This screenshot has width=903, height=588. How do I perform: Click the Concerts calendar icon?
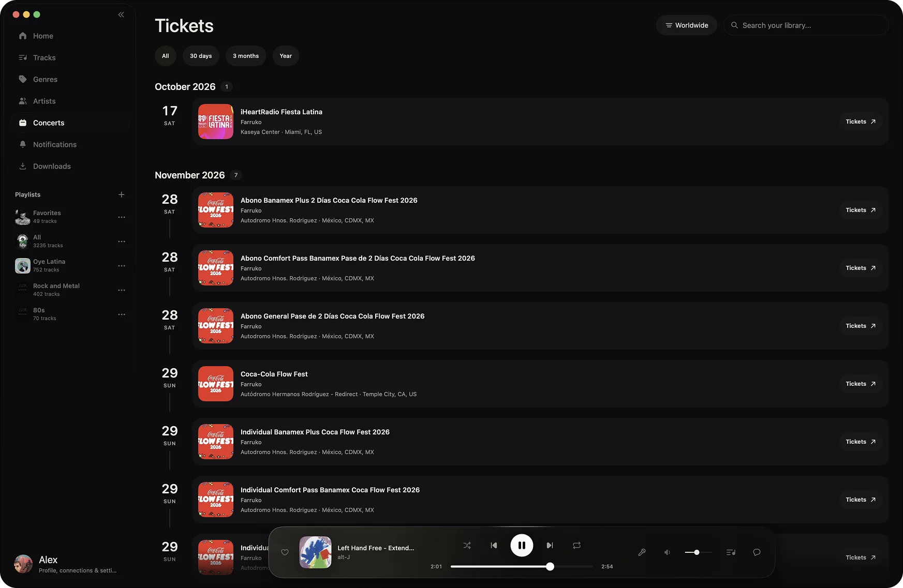(23, 123)
